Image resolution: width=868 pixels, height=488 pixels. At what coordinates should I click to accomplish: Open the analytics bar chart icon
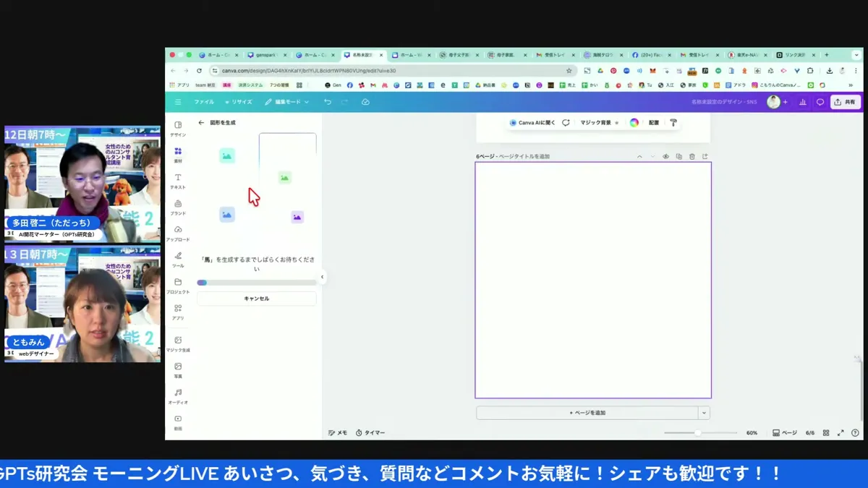coord(803,102)
